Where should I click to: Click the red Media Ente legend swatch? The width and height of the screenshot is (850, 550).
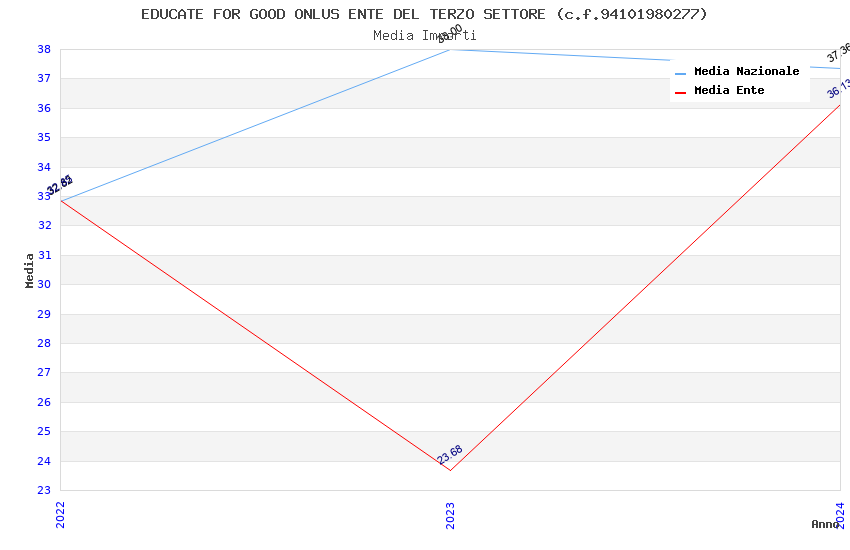pos(680,93)
